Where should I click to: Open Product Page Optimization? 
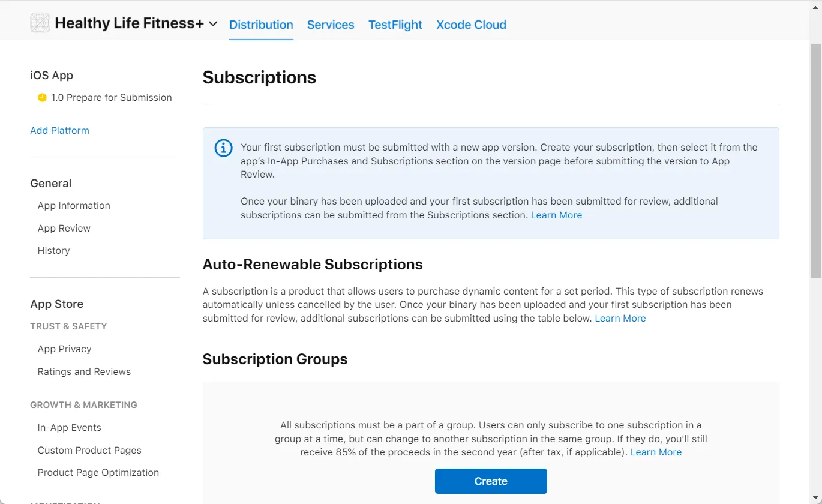tap(98, 472)
